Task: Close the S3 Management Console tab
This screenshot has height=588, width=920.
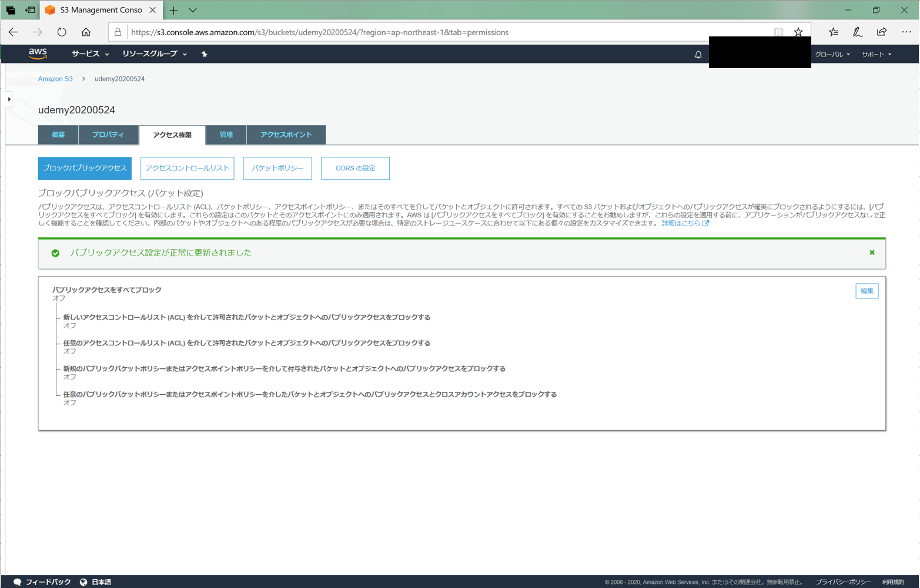Action: [153, 10]
